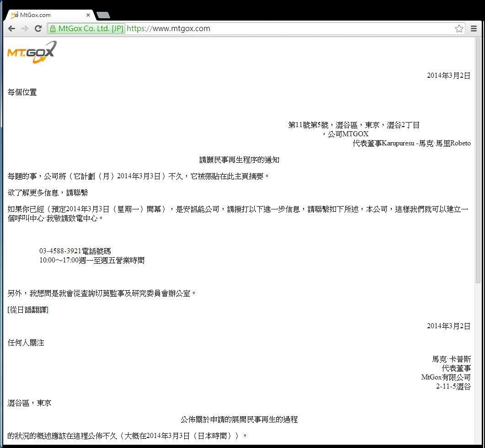485x448 pixels.
Task: Close the MtGox.com tab
Action: tap(88, 15)
